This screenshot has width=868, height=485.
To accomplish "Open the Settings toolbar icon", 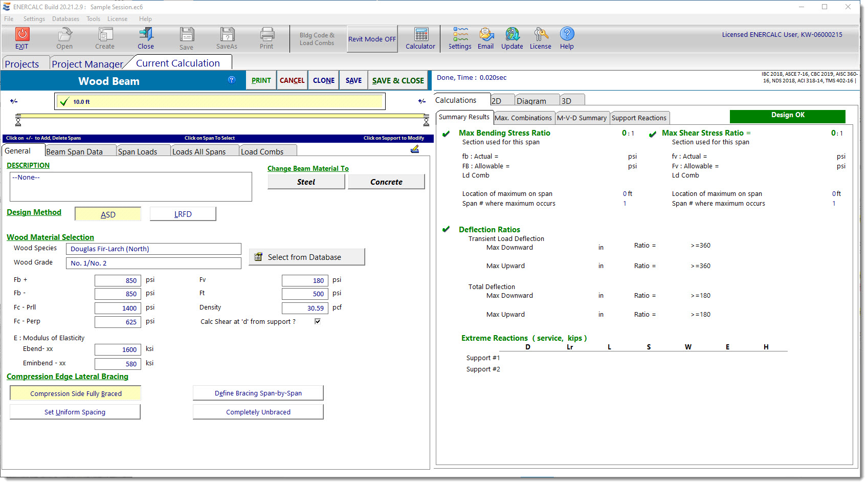I will point(460,35).
